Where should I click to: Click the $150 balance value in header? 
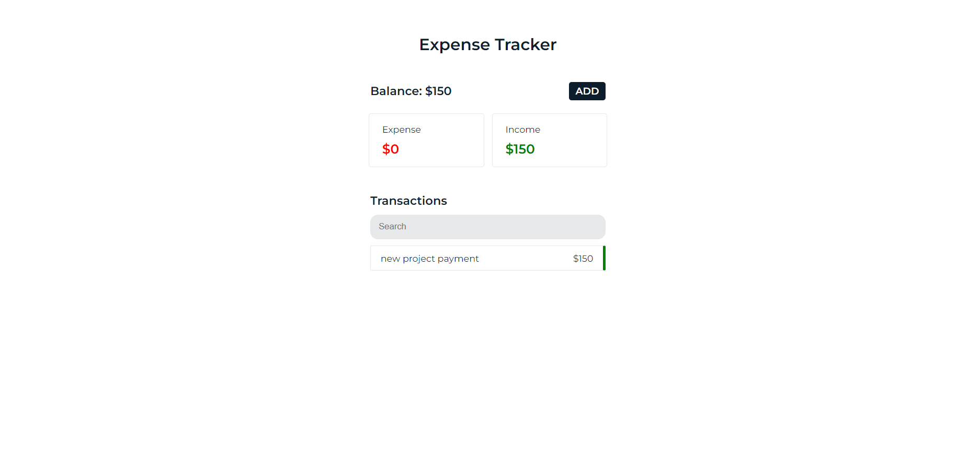click(438, 91)
